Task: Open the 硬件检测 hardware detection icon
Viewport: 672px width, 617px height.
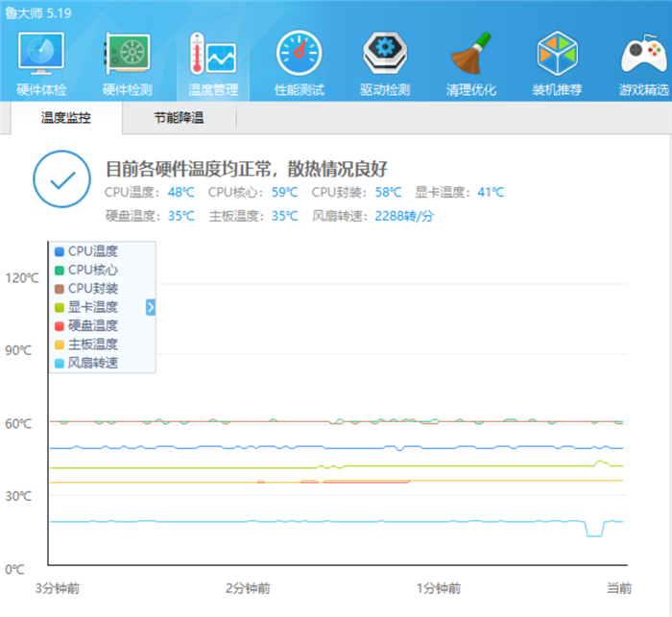Action: 127,55
